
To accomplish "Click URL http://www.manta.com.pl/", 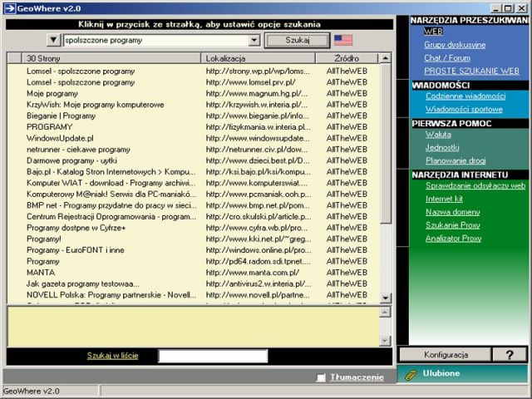I will pos(253,273).
